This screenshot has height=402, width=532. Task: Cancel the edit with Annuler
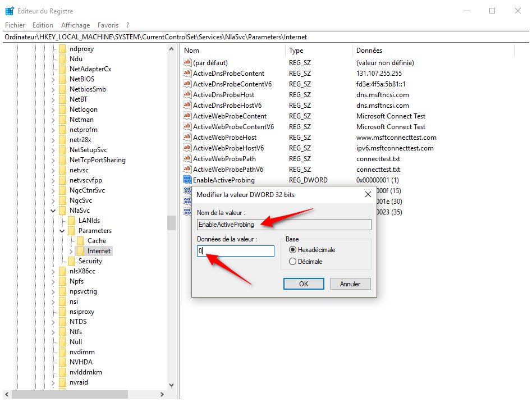tap(350, 284)
